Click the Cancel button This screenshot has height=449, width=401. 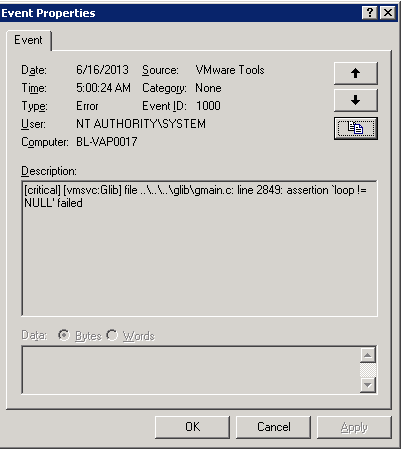click(x=273, y=427)
